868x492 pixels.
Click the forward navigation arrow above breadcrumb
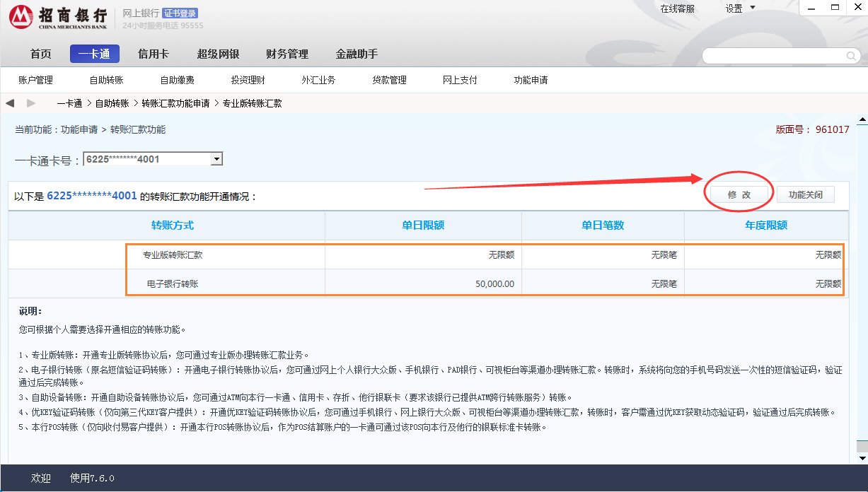point(30,102)
